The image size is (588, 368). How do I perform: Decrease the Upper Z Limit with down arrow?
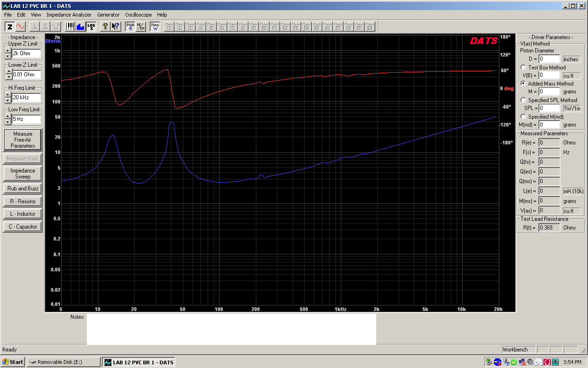[x=8, y=56]
